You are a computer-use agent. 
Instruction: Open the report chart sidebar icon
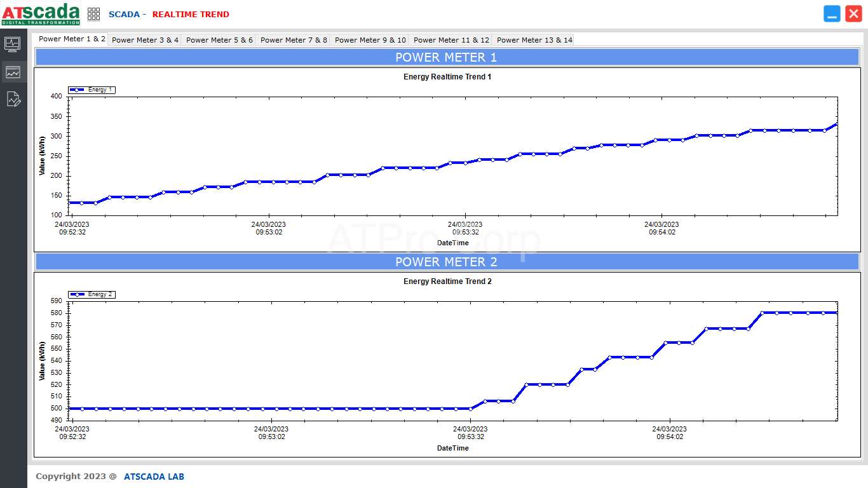pos(13,99)
